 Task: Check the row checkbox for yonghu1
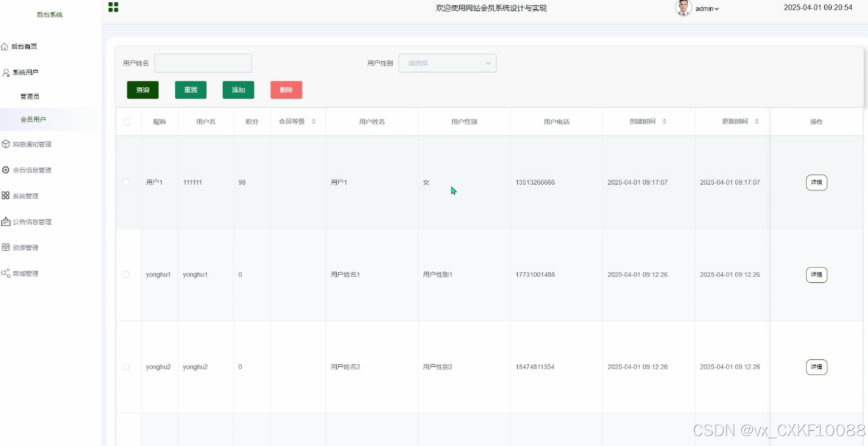(127, 275)
